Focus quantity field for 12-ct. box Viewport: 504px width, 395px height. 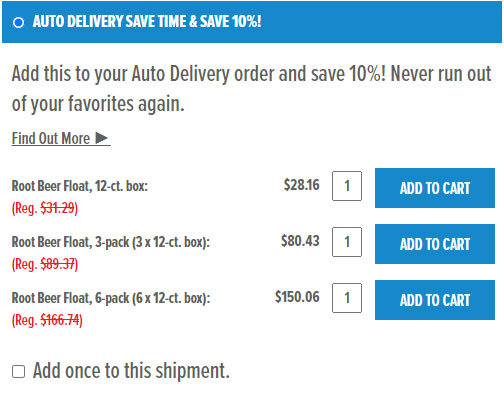(x=347, y=186)
